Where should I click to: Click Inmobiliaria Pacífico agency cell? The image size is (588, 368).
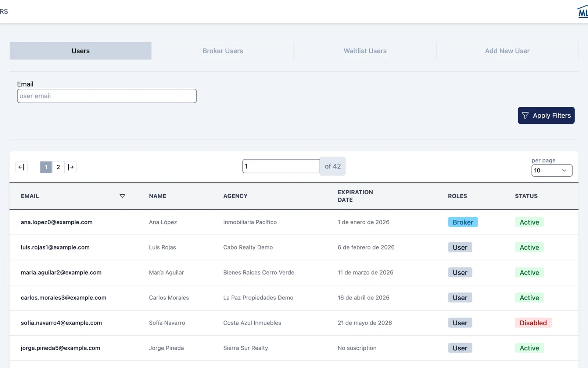pos(250,222)
